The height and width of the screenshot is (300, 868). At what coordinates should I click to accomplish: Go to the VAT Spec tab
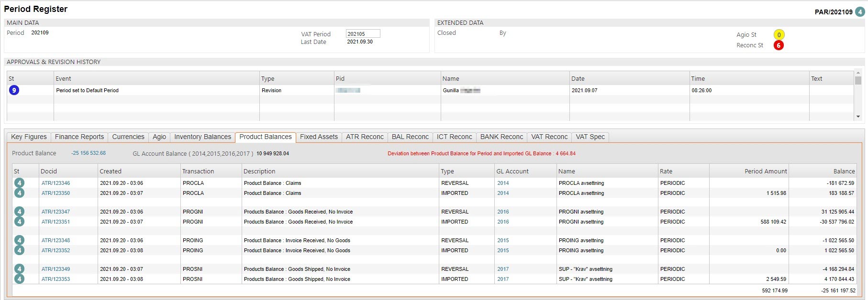590,137
